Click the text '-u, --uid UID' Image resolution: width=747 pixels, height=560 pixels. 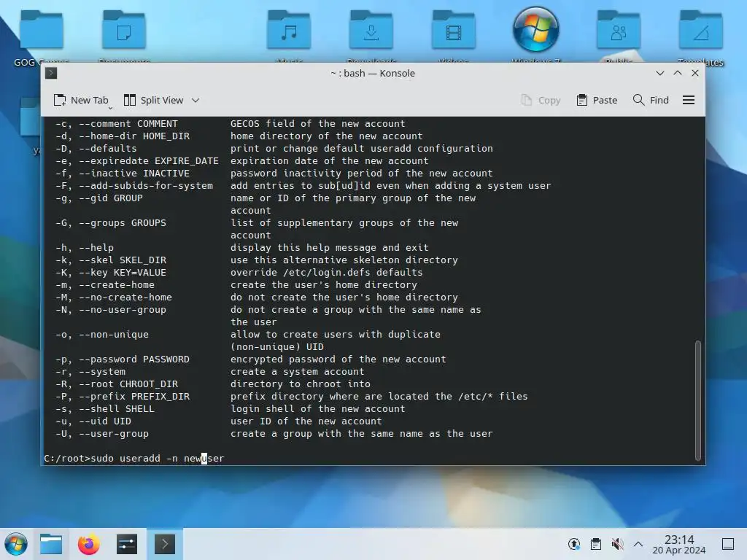click(x=93, y=421)
